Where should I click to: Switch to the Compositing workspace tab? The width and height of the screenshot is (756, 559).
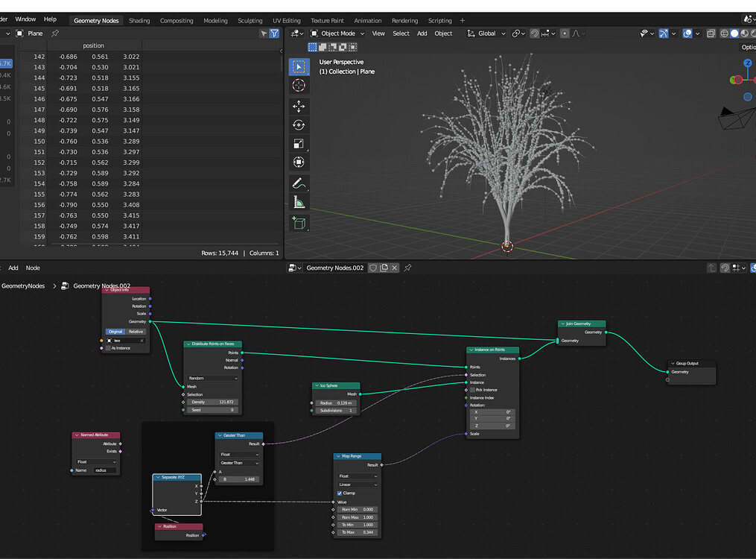(x=177, y=21)
